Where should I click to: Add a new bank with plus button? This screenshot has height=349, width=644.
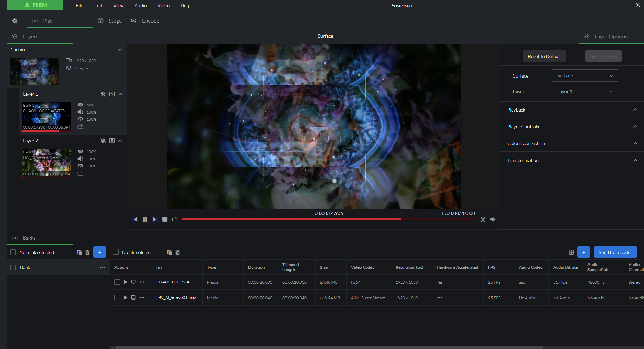[x=100, y=252]
